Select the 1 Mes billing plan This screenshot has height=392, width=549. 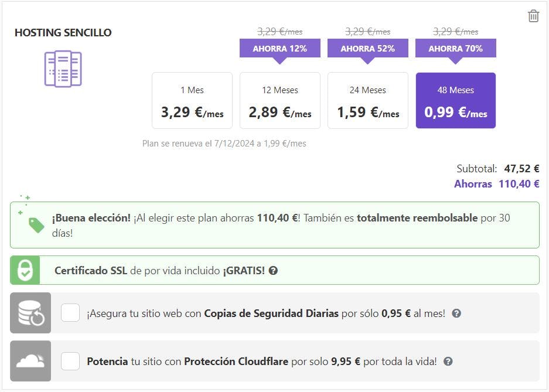192,101
